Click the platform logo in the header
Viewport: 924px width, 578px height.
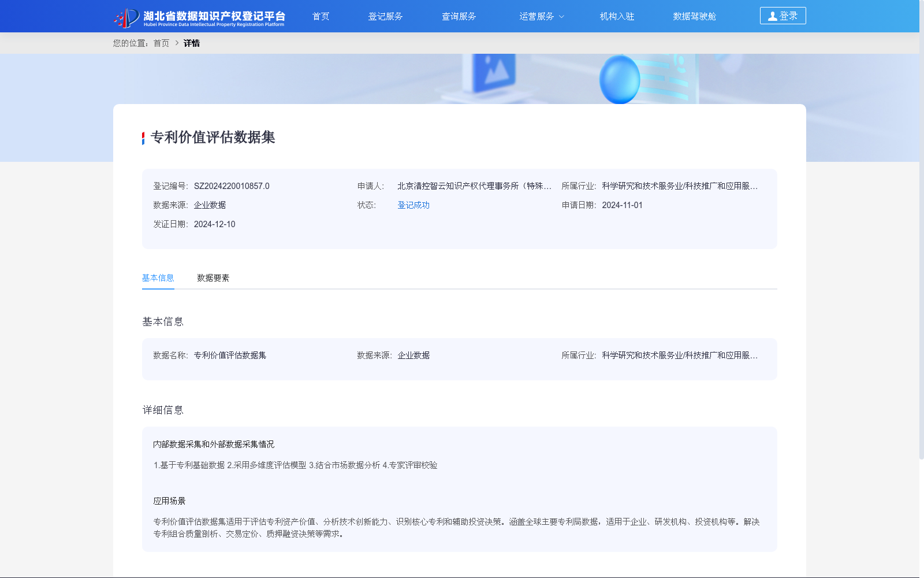point(199,17)
